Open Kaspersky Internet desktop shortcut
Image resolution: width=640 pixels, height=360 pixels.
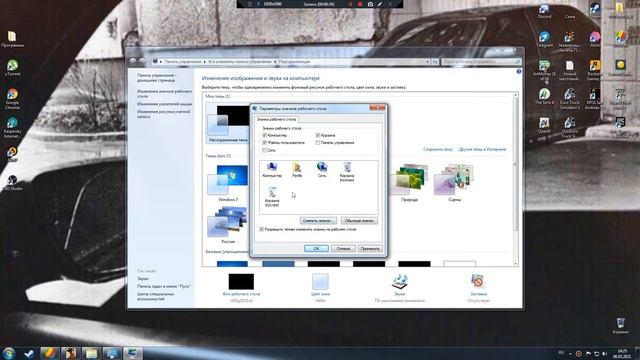[x=12, y=127]
